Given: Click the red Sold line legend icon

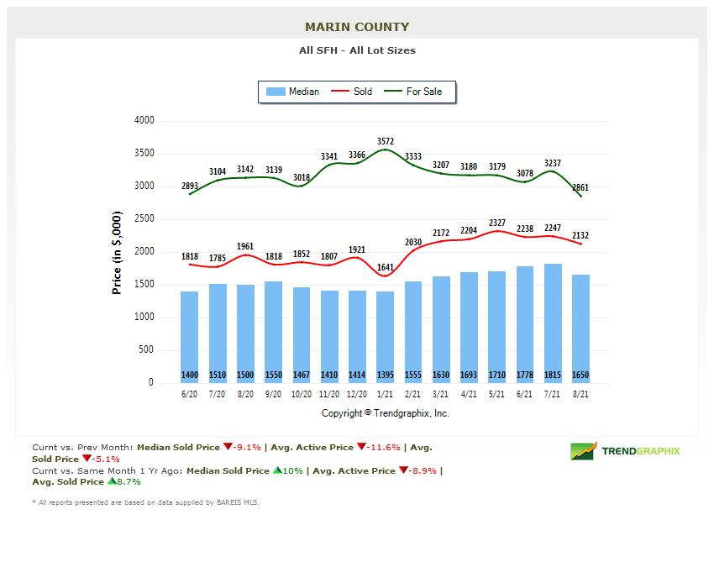Looking at the screenshot, I should pyautogui.click(x=340, y=91).
